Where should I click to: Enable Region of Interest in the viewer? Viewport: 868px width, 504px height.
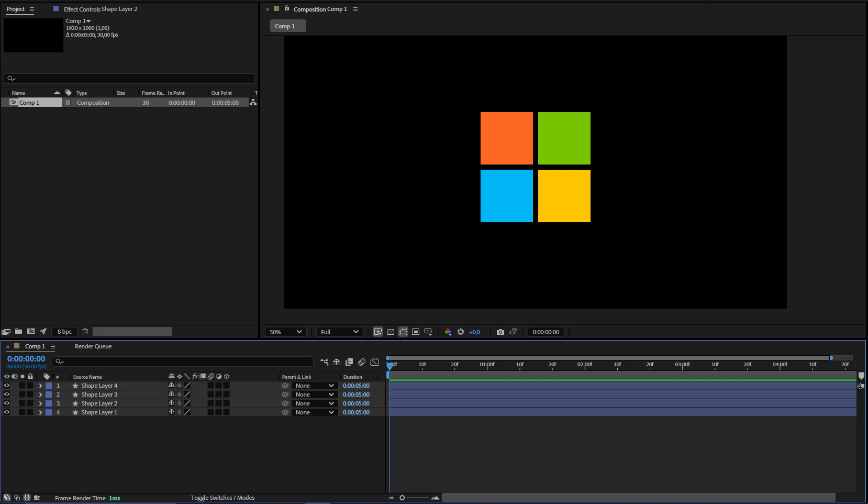416,332
